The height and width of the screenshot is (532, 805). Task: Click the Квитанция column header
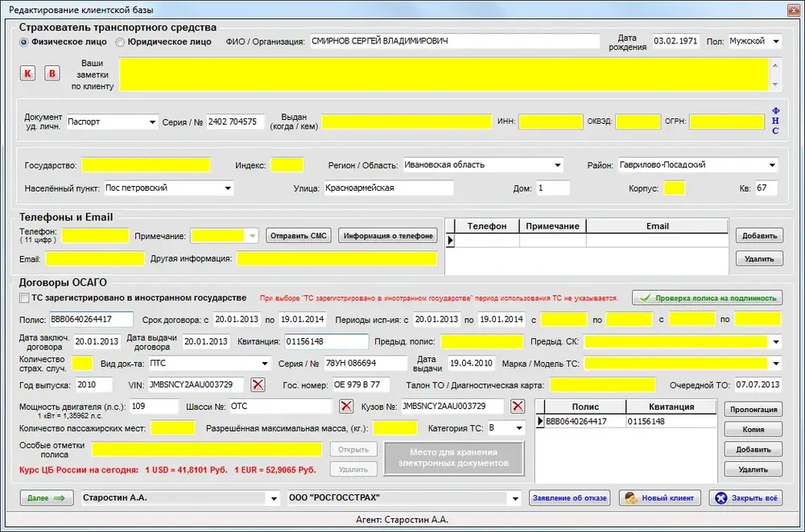click(671, 406)
